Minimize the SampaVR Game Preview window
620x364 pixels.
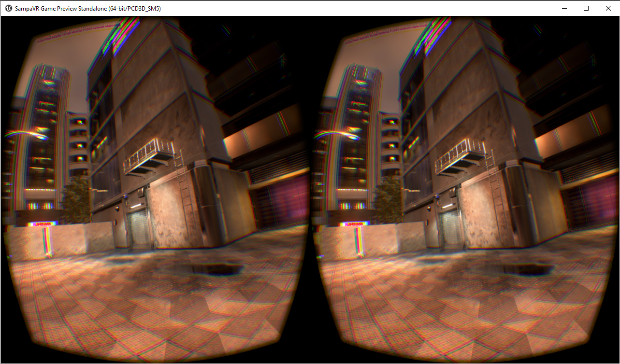pos(564,8)
